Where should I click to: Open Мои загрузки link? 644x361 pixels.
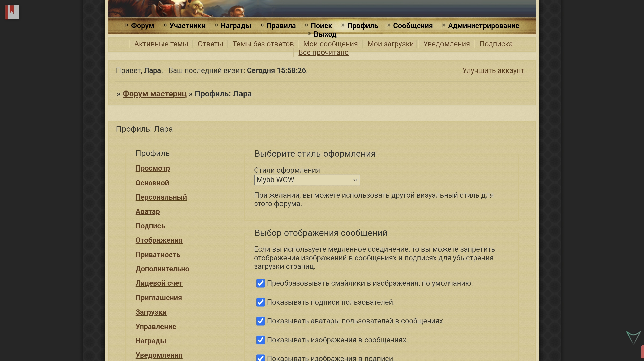pos(390,44)
